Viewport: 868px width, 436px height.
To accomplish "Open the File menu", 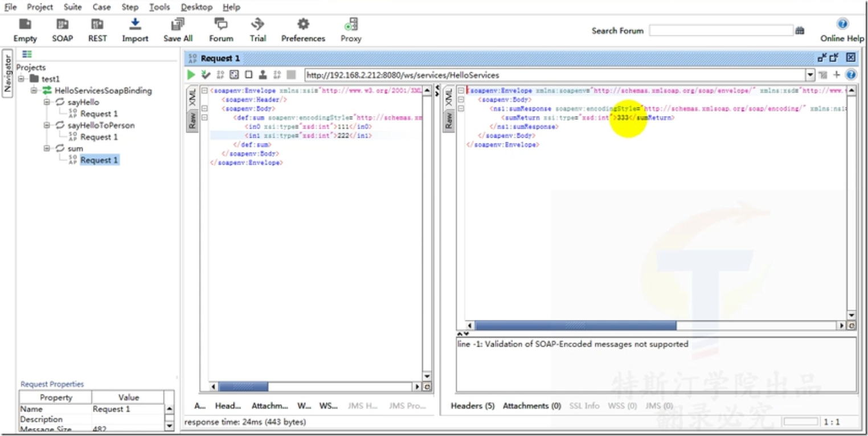I will coord(11,7).
